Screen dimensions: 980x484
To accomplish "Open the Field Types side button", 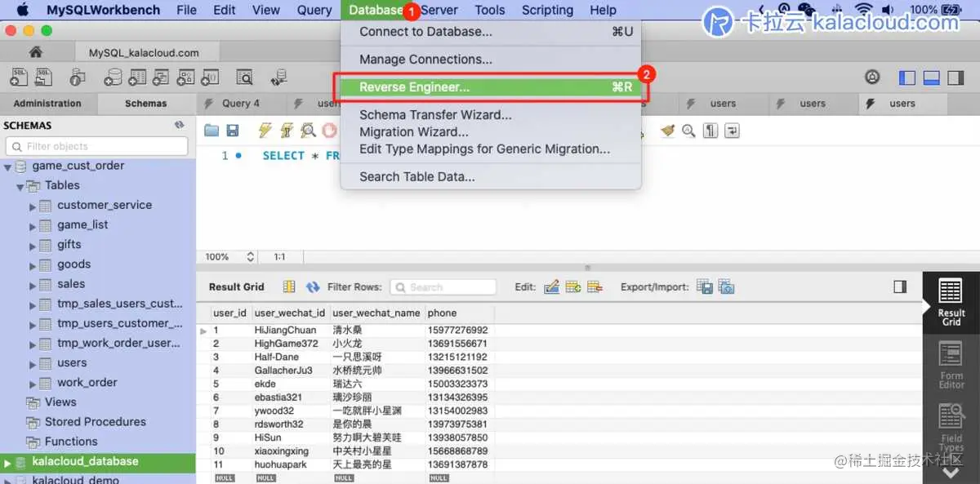I will coord(951,428).
